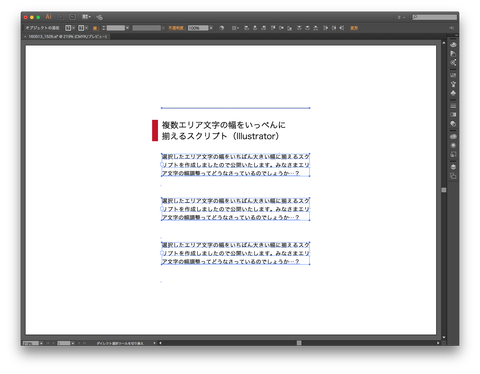Click the opacity 100% value field
480x374 pixels.
point(198,28)
